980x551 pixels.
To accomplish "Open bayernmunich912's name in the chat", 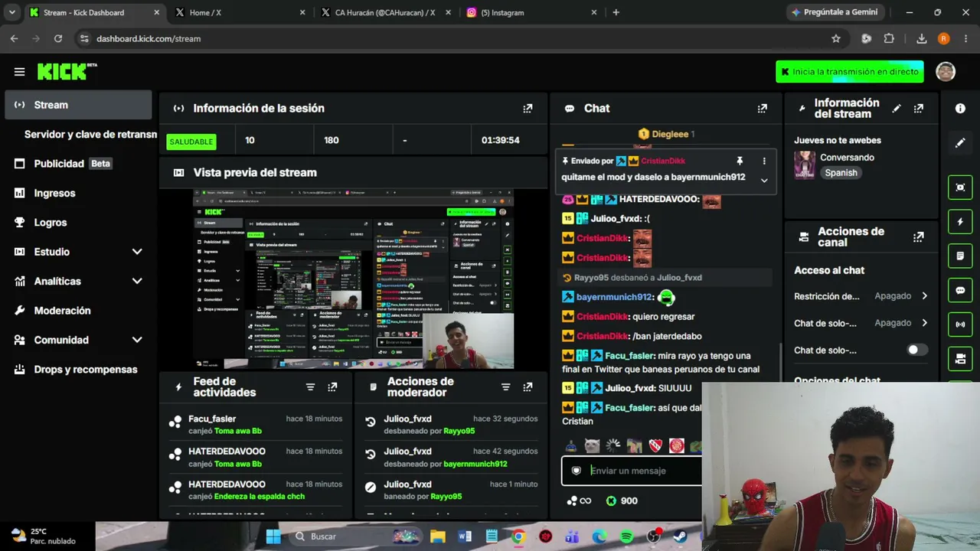I will point(614,297).
